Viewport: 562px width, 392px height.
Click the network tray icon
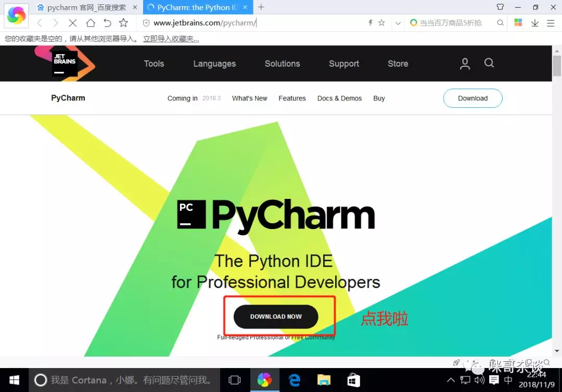click(x=465, y=380)
